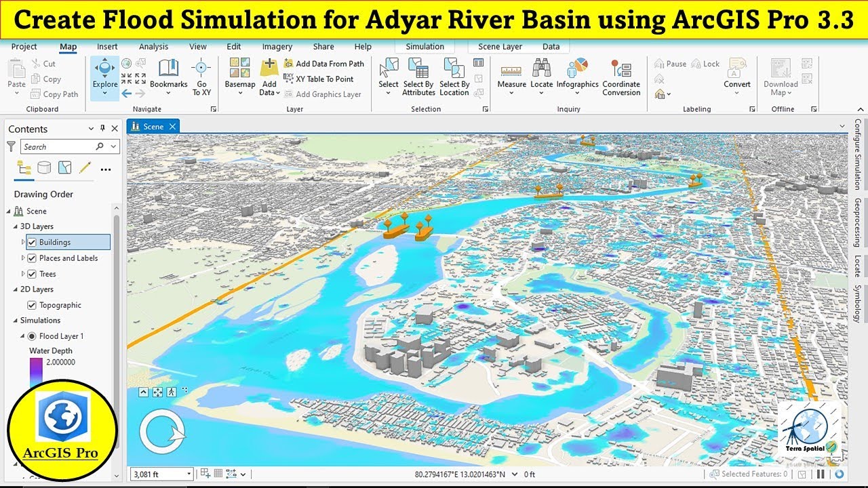868x488 pixels.
Task: Click Add Data From Path
Action: [x=324, y=64]
